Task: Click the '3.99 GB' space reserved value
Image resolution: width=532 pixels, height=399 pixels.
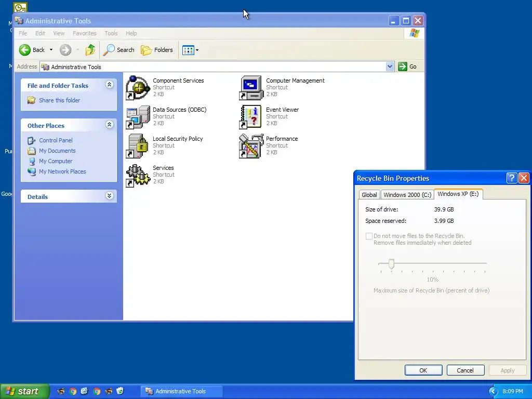Action: pyautogui.click(x=444, y=221)
